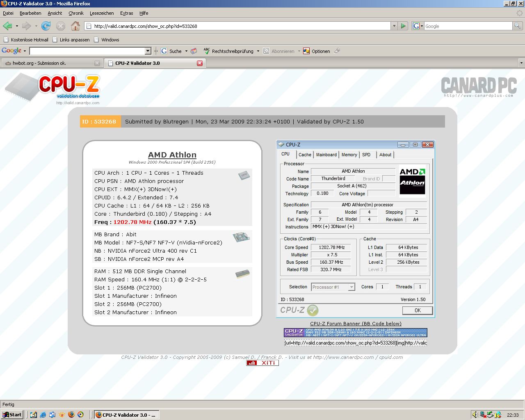Launch Internet Explorer from quick launch
Screen dimensions: 525x420
tap(43, 415)
